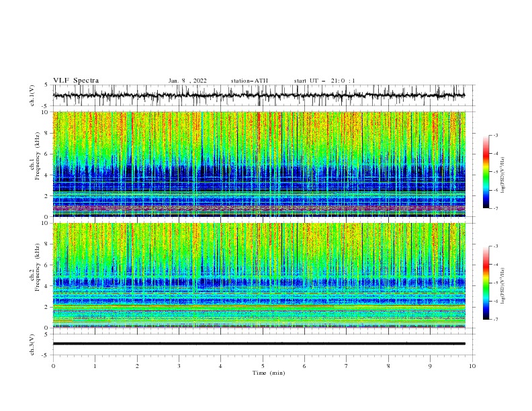Click time axis tick label "8"
The height and width of the screenshot is (411, 532).
[388, 366]
